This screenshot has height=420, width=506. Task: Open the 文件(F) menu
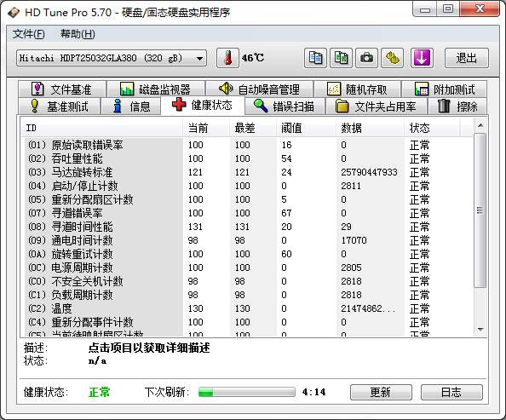click(28, 34)
